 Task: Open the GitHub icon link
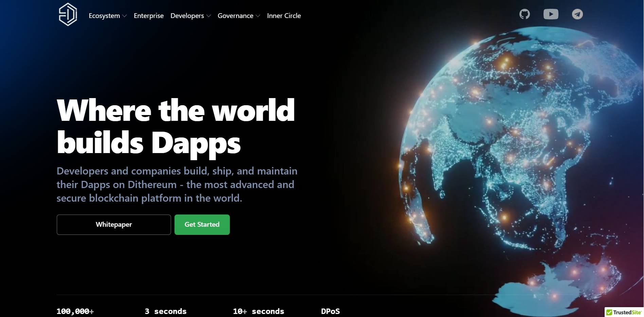525,14
